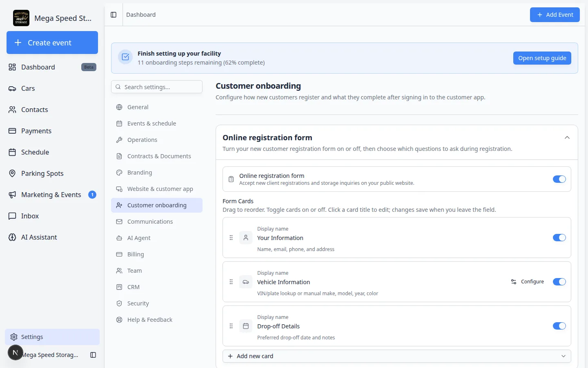This screenshot has width=588, height=368.
Task: Click the Vehicle Information car icon
Action: coord(246,282)
